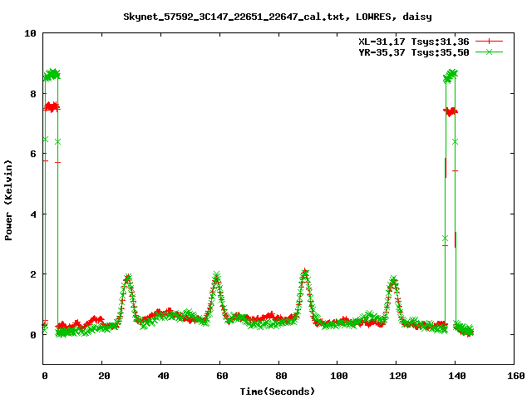Click the 8 tick label on the power axis
This screenshot has width=532, height=399.
pos(33,94)
